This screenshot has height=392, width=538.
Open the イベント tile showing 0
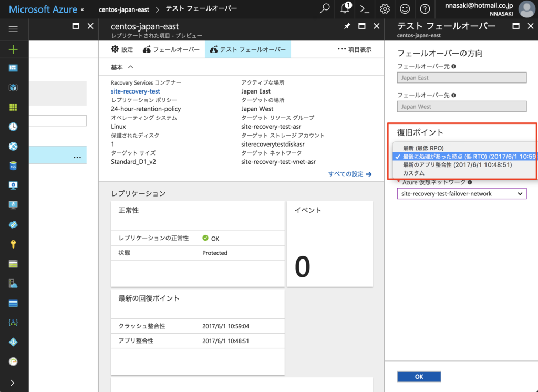click(x=330, y=244)
